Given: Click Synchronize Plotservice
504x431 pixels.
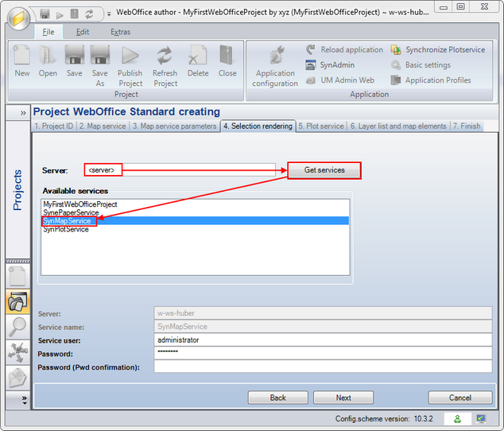Looking at the screenshot, I should tap(438, 49).
